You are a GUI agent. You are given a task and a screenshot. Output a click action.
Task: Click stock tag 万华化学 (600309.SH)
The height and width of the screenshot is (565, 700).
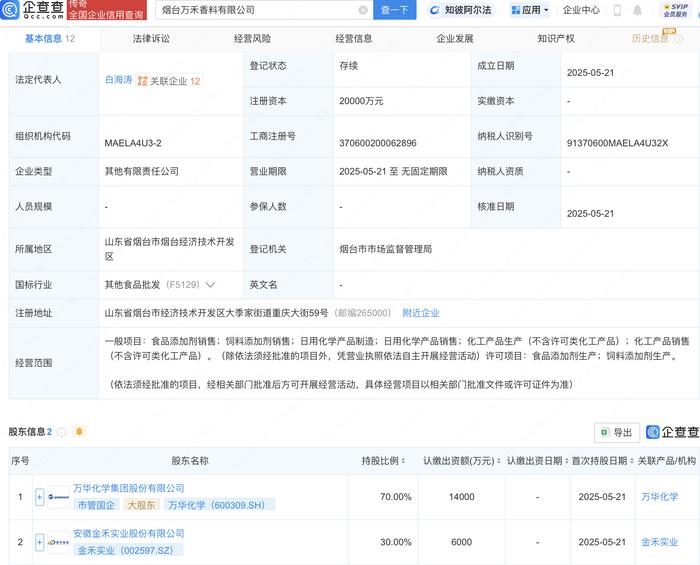pyautogui.click(x=219, y=505)
